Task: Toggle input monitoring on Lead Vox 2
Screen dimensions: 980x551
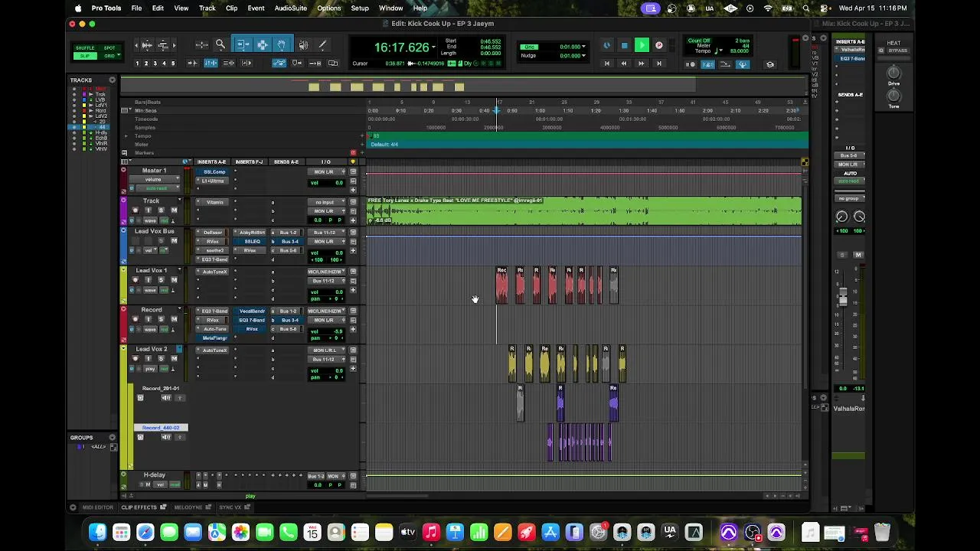Action: pyautogui.click(x=148, y=359)
